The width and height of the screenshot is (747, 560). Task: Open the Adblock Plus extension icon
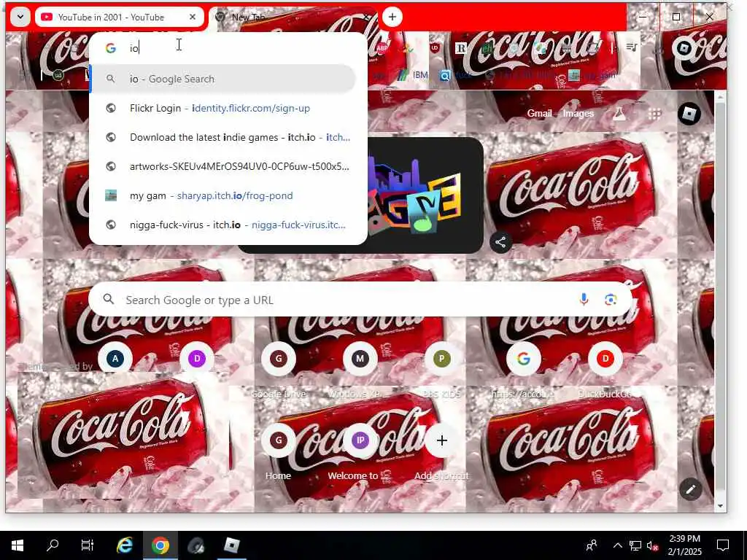(382, 47)
